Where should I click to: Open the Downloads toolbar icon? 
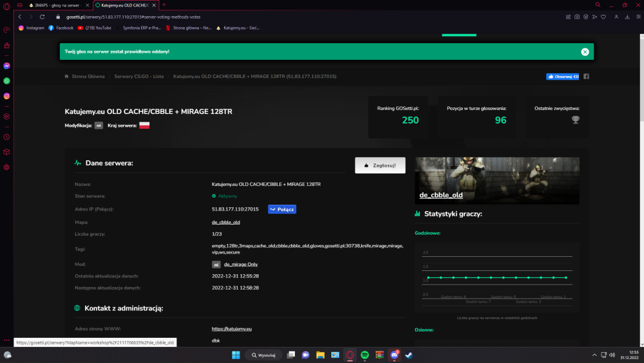point(627,17)
